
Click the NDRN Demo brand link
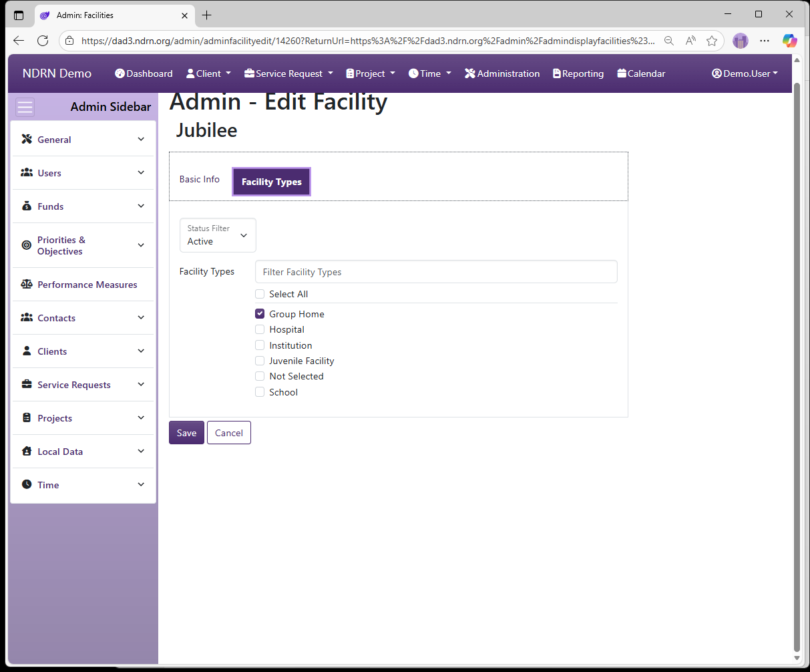(x=57, y=73)
